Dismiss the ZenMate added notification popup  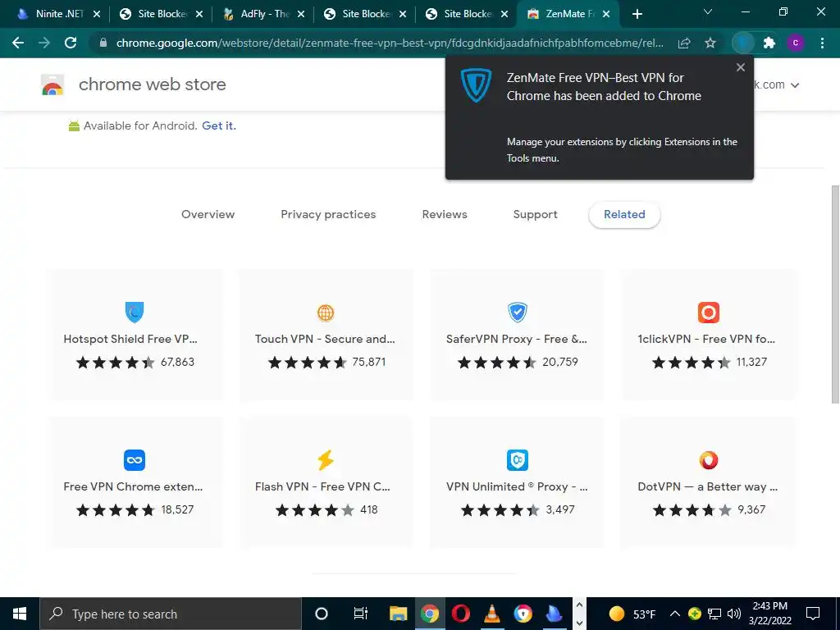741,67
